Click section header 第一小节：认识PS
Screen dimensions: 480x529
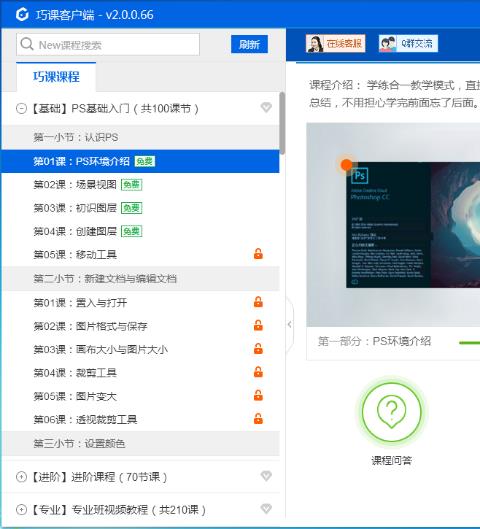pyautogui.click(x=140, y=137)
